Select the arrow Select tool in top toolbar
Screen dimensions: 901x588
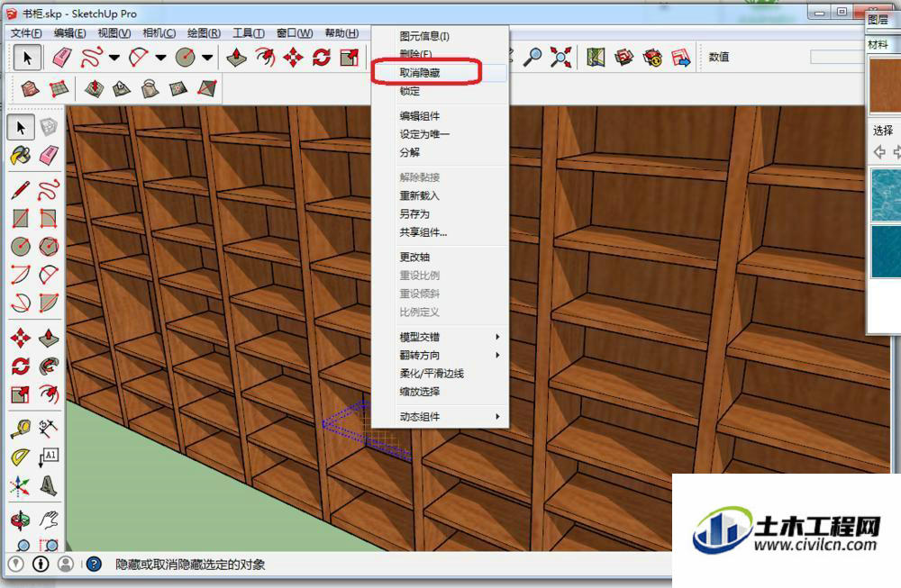pos(26,57)
